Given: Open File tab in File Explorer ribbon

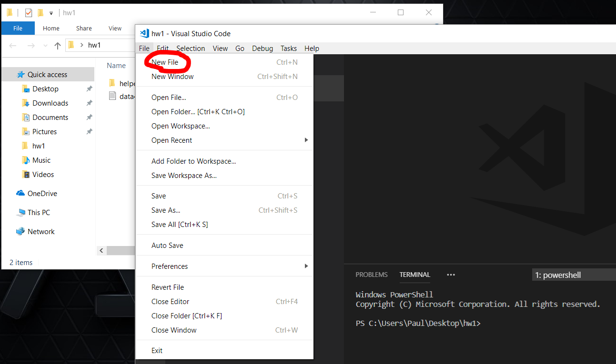Looking at the screenshot, I should 18,29.
